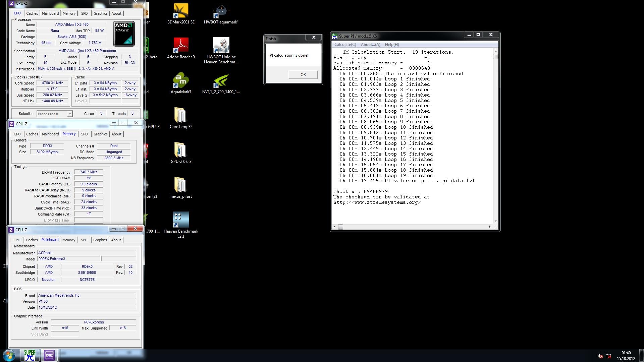Click the Core Speed 4760.31 MHz field
The height and width of the screenshot is (362, 644).
click(x=52, y=83)
